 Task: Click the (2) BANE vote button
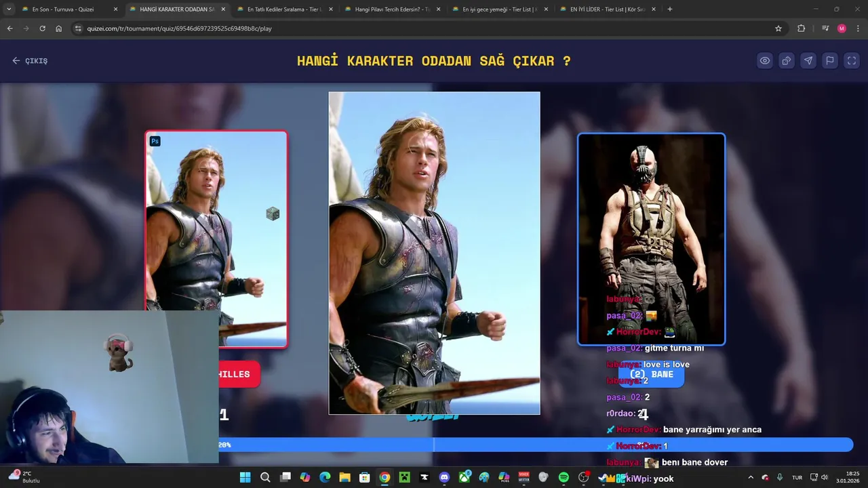651,374
